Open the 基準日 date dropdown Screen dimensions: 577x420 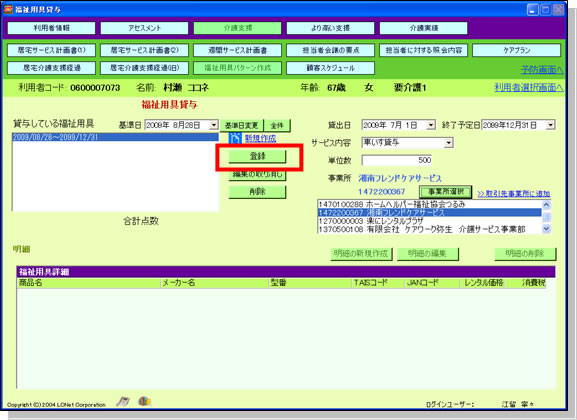coord(214,125)
